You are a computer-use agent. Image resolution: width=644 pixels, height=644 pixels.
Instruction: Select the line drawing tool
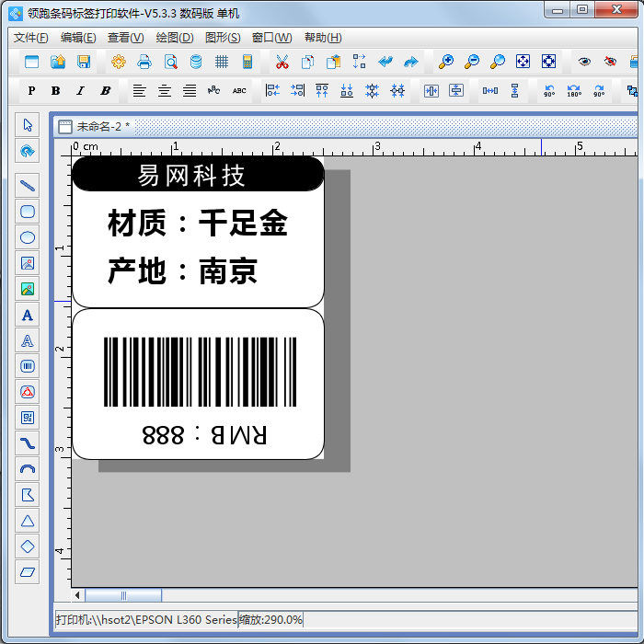click(28, 186)
